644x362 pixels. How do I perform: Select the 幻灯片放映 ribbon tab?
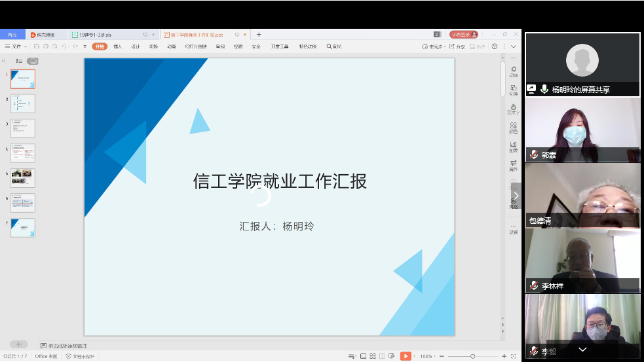[x=195, y=46]
